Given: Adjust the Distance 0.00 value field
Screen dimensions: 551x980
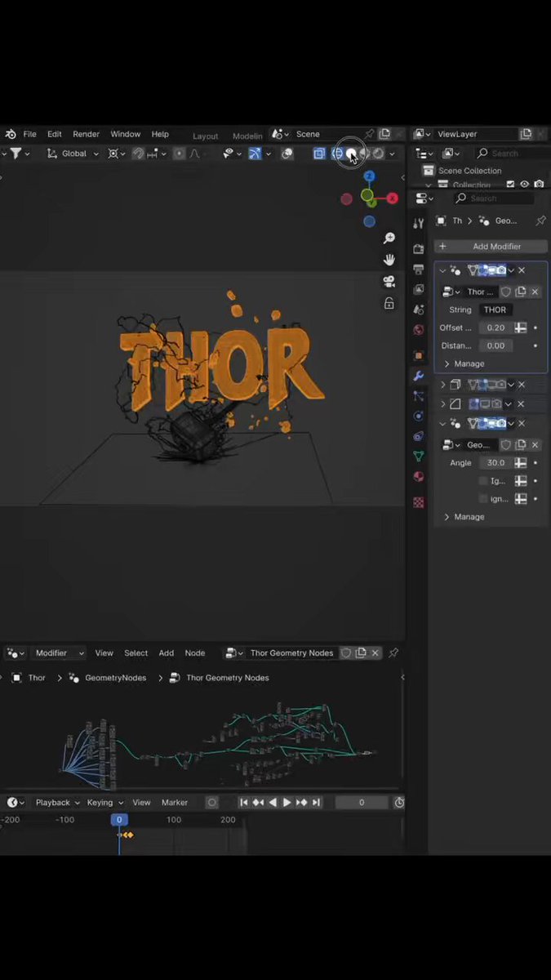Looking at the screenshot, I should pyautogui.click(x=495, y=345).
